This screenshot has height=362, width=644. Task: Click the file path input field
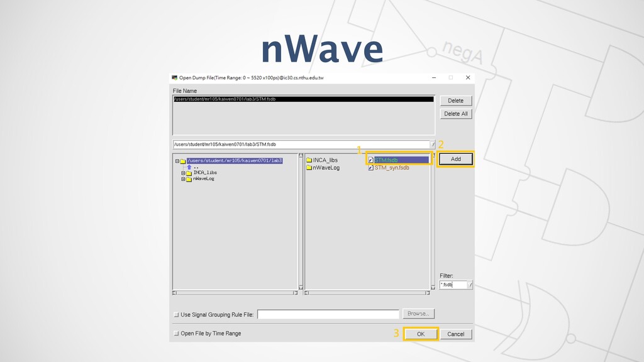pos(301,145)
